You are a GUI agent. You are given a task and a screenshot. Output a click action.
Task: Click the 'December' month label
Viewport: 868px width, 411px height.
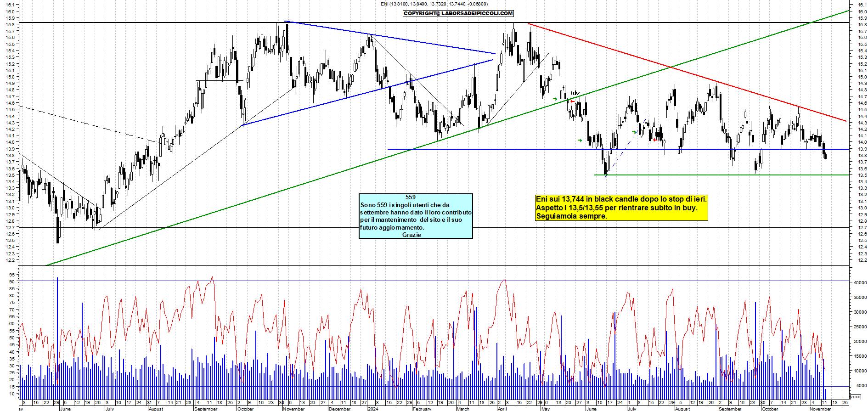[x=339, y=408]
